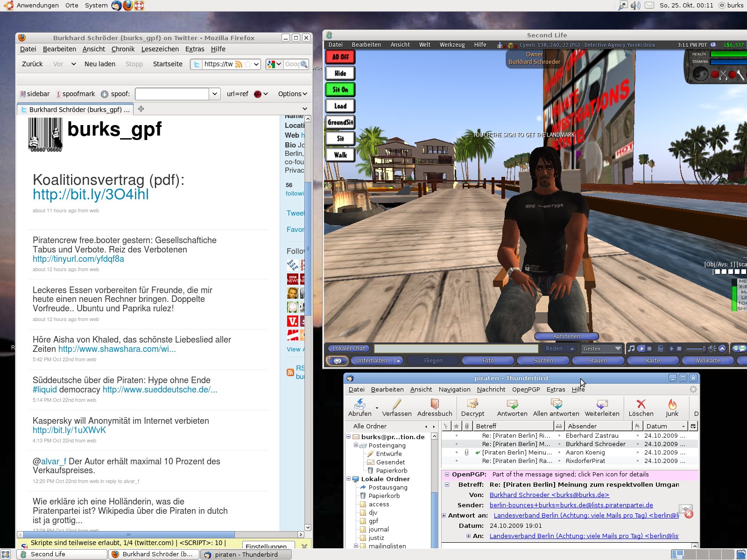Open Gesten dropdown in Second Life
Image resolution: width=747 pixels, height=560 pixels.
tap(602, 349)
